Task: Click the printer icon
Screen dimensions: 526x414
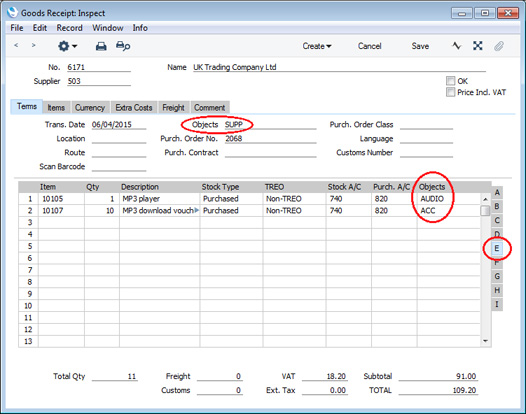Action: tap(101, 46)
